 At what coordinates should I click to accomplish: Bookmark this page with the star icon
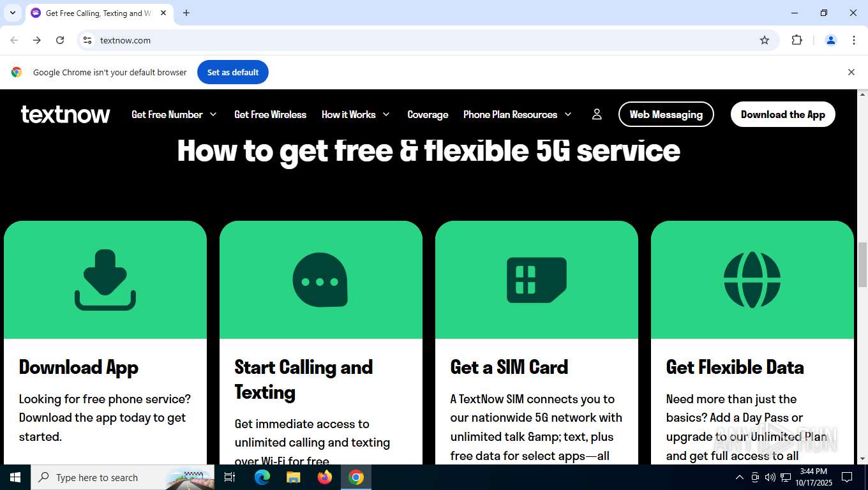click(765, 40)
